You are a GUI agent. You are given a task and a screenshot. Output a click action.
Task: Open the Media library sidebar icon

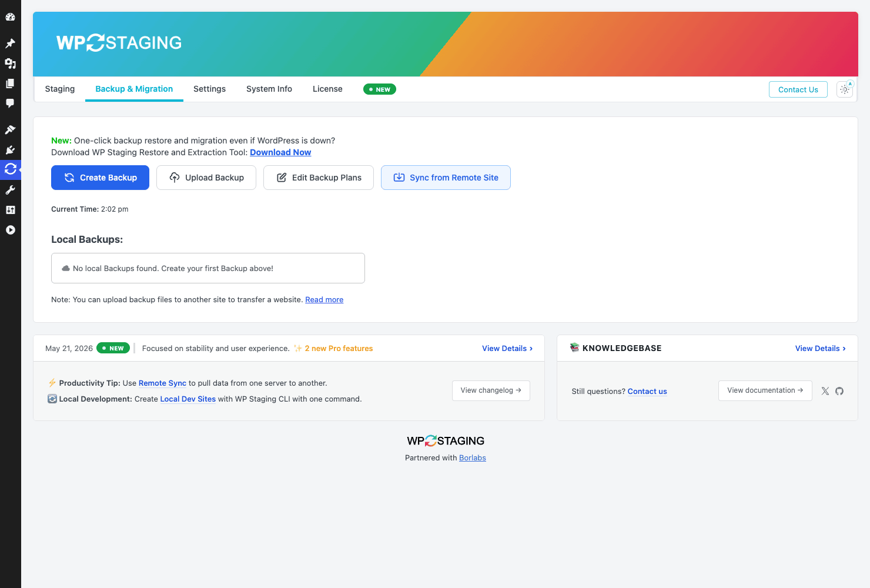pos(10,64)
